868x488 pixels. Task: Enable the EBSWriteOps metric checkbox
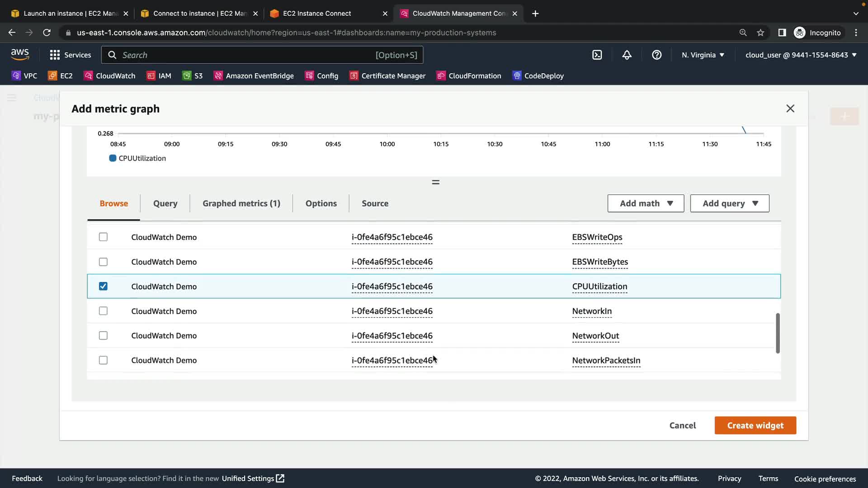[103, 237]
